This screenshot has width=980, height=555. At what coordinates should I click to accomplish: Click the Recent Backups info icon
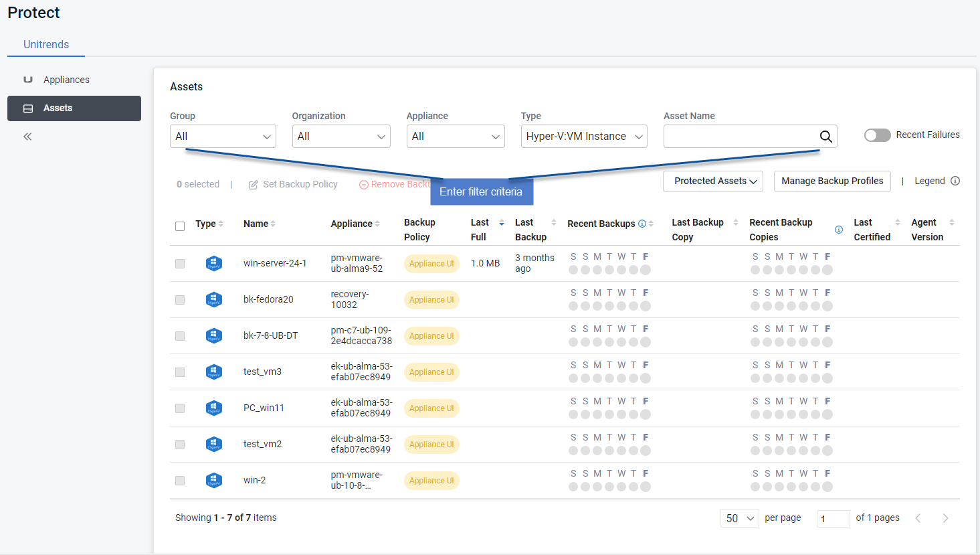pos(642,224)
